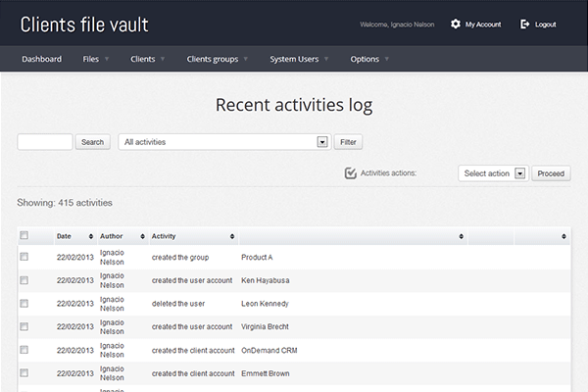Screen dimensions: 588x392
Task: Open the Select action dropdown
Action: (493, 173)
